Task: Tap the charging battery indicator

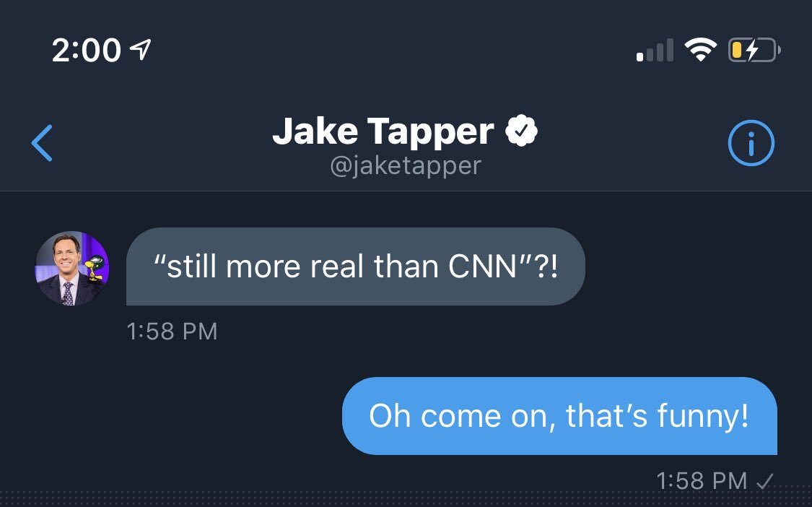Action: tap(754, 51)
